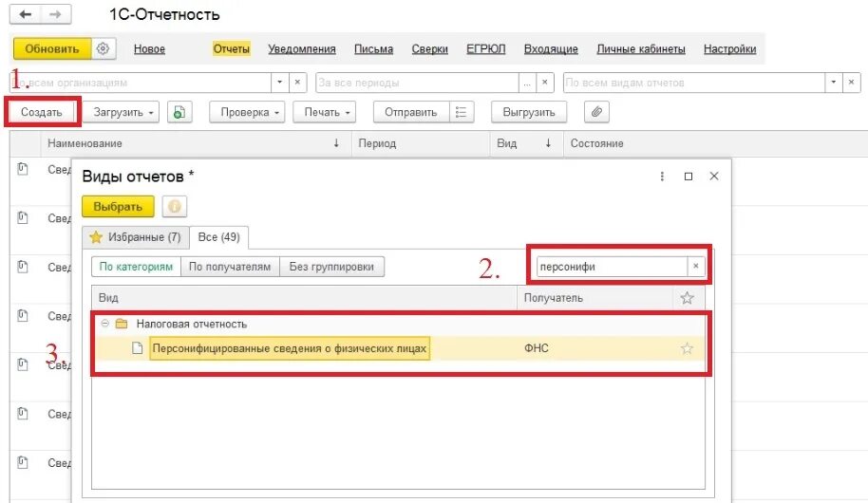Select the Без группировки option
The height and width of the screenshot is (503, 868).
[x=331, y=267]
